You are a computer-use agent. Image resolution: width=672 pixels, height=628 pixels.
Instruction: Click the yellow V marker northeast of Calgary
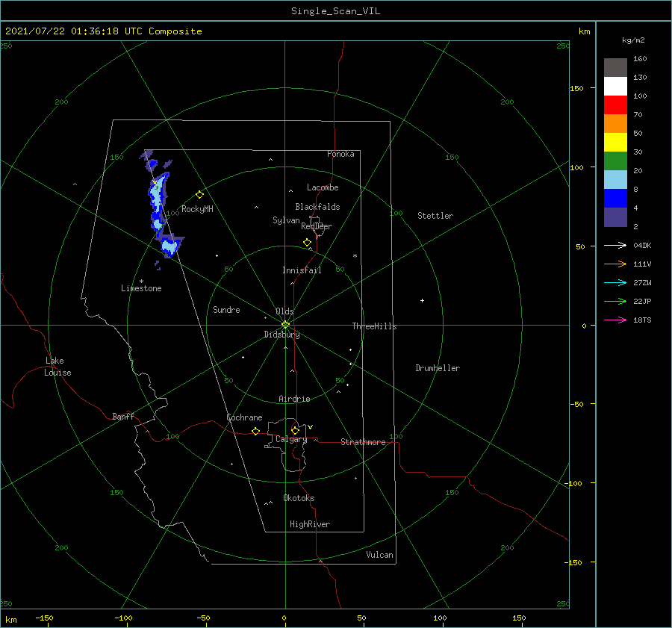click(x=310, y=427)
